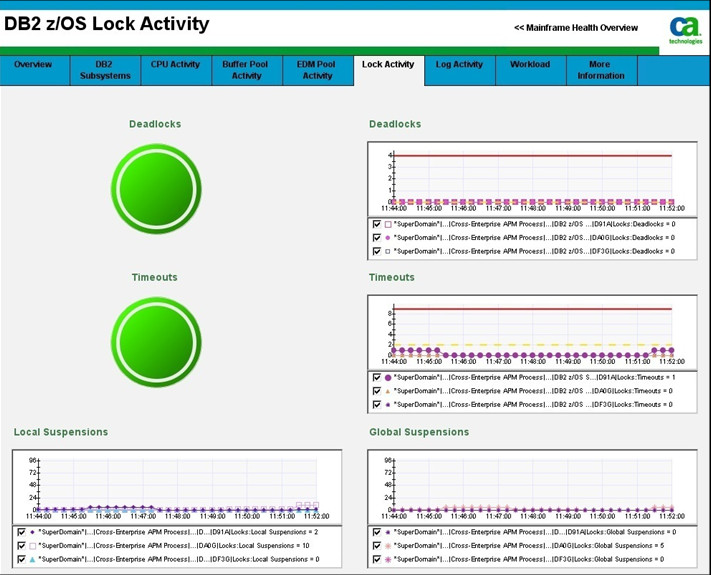Hide DF3G Local Suspensions series
Image resolution: width=711 pixels, height=575 pixels.
[21, 559]
